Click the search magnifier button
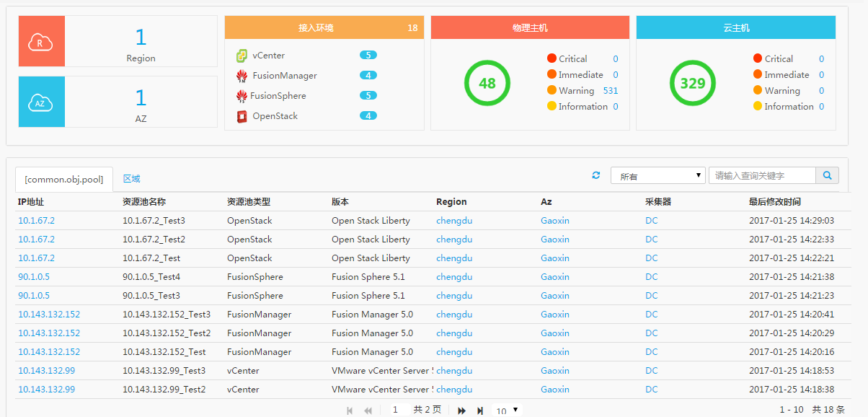 (x=827, y=175)
